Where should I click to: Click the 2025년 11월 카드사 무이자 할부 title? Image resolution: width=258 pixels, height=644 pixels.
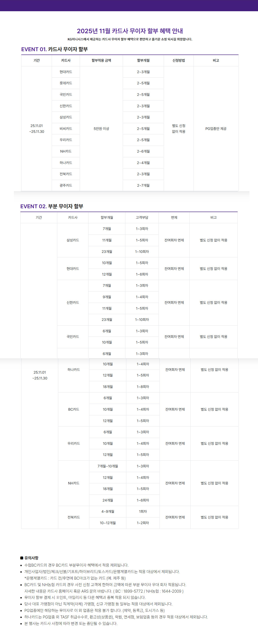(x=130, y=31)
